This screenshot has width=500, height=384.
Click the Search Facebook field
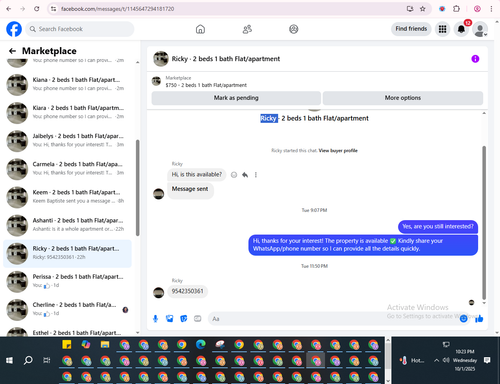tap(80, 29)
